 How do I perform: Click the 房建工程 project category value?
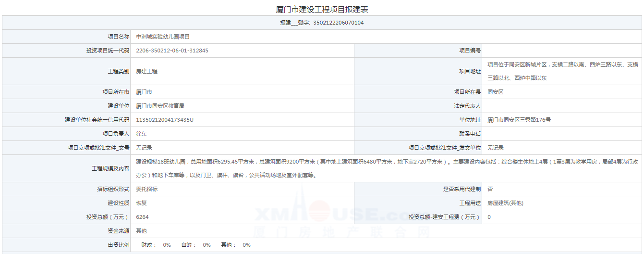[x=146, y=71]
